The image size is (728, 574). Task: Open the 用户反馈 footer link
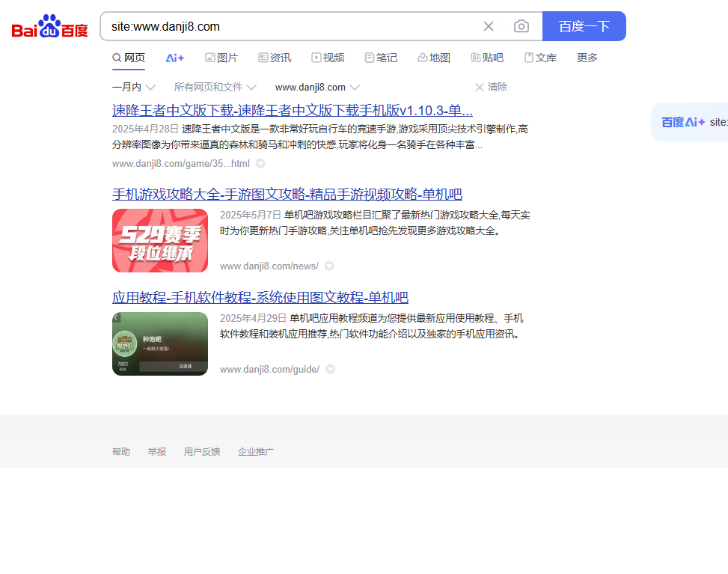click(202, 452)
